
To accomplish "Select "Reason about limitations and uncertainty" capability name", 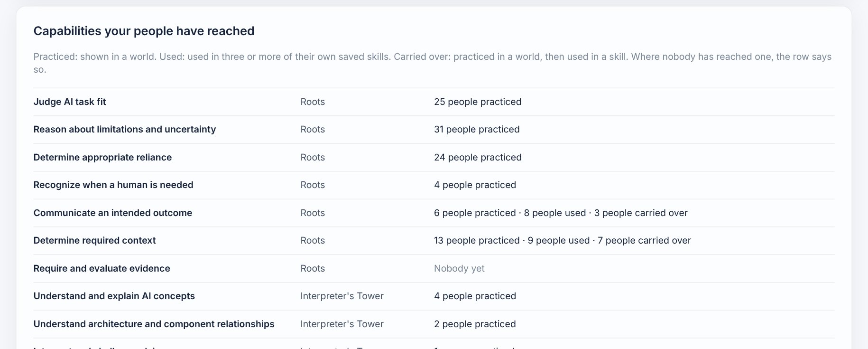I will pos(125,129).
